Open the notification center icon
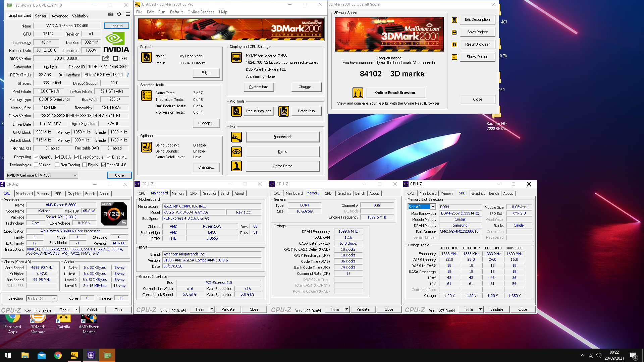Image resolution: width=644 pixels, height=362 pixels. 634,356
